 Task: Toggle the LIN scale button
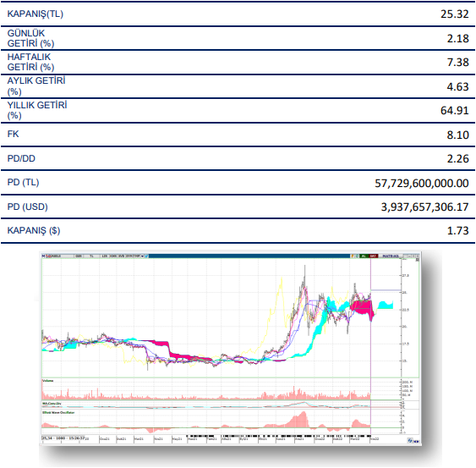[x=105, y=256]
